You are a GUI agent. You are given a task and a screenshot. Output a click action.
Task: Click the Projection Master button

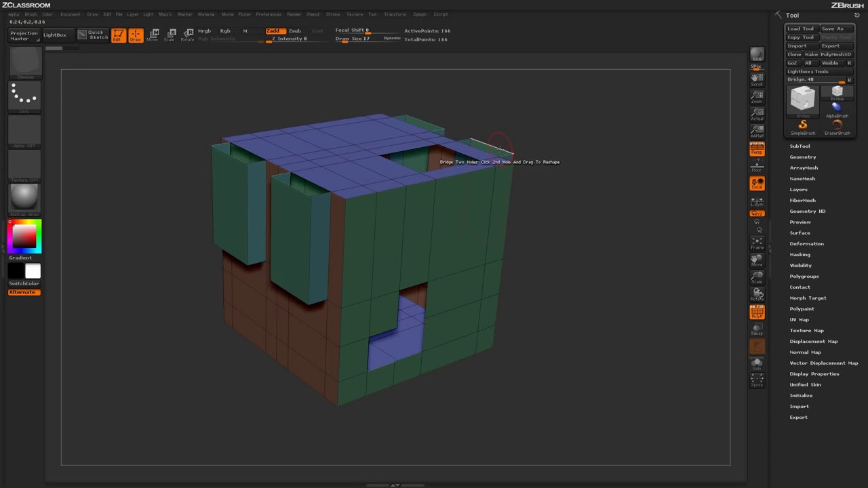pos(24,35)
